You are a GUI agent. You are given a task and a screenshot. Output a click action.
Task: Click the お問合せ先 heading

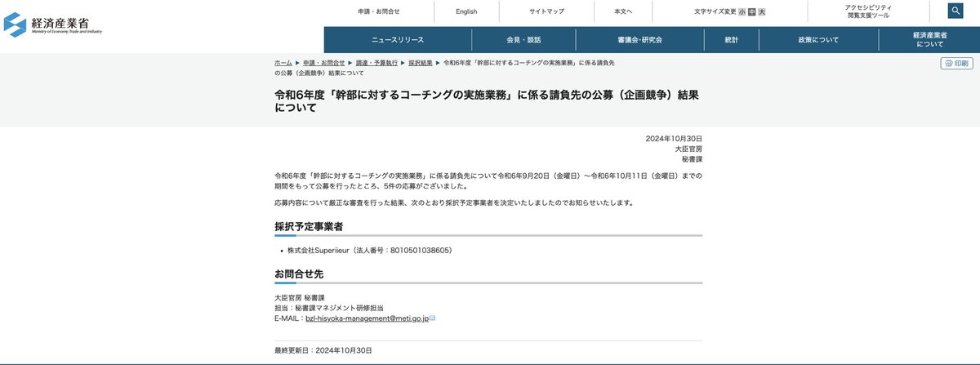299,273
